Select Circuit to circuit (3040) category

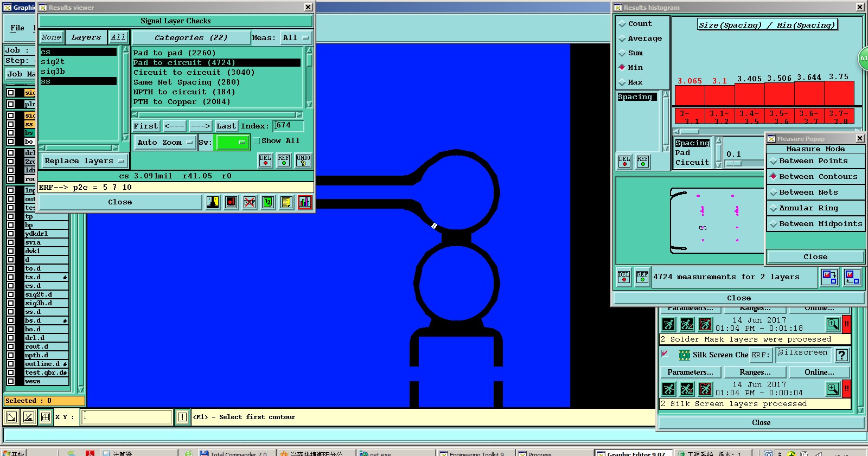pyautogui.click(x=217, y=72)
